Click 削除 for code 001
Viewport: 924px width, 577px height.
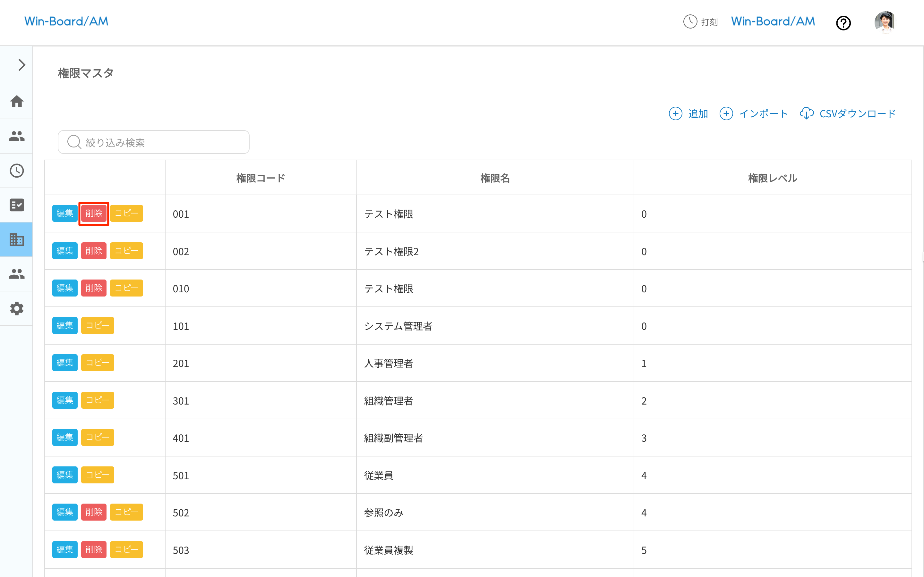(x=94, y=213)
